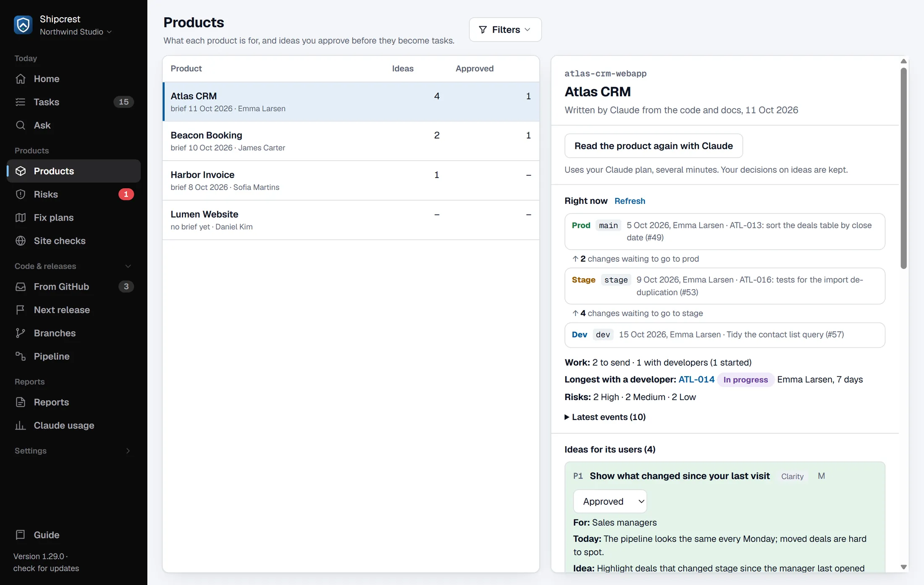Open Home via its house icon
This screenshot has width=924, height=585.
pos(21,79)
